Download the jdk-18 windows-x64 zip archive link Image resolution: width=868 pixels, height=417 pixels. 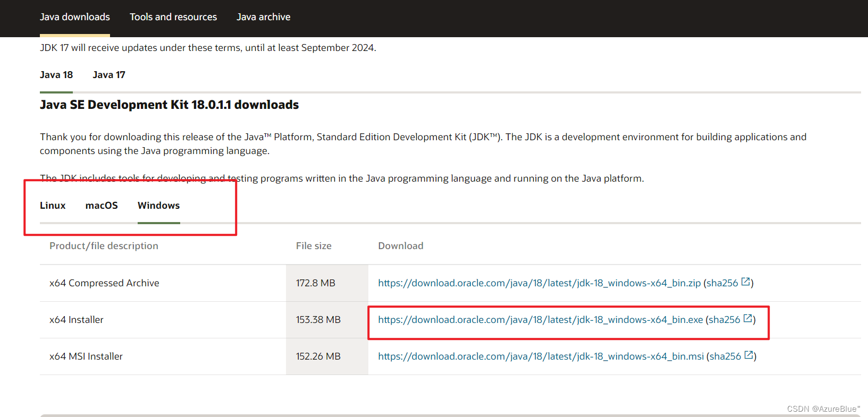540,283
